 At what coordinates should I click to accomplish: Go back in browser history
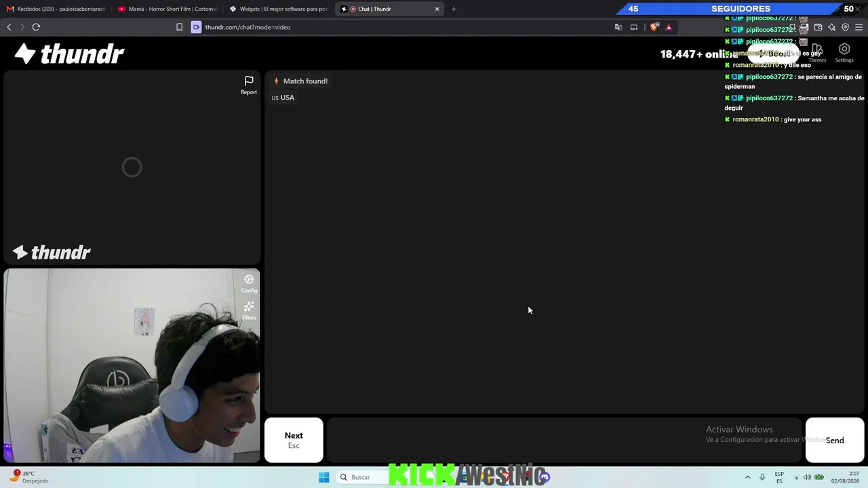pos(9,27)
